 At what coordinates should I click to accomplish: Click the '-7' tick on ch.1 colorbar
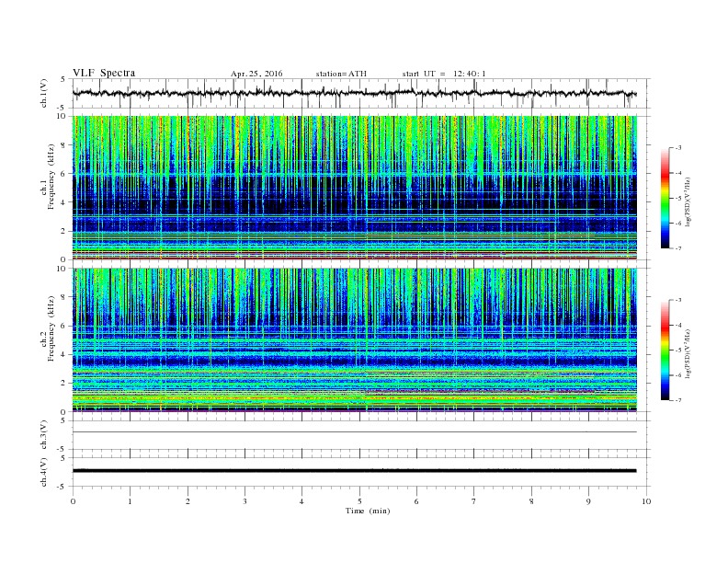pos(677,248)
